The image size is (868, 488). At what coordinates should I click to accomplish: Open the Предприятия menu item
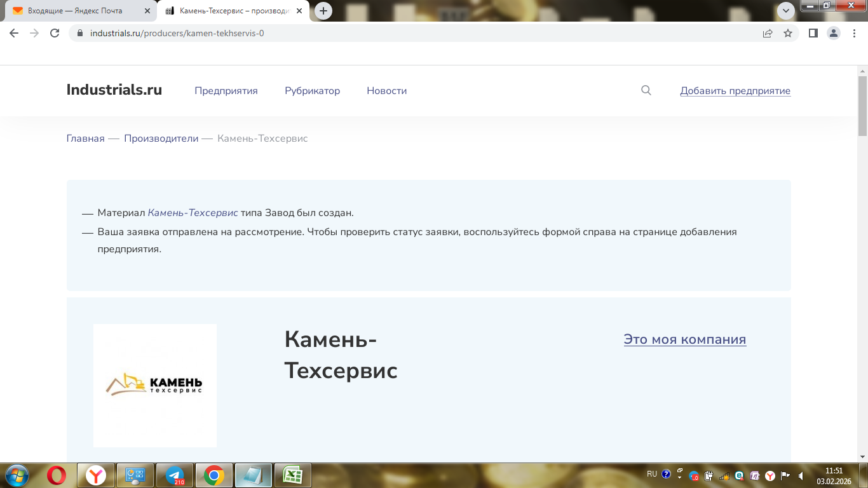click(x=226, y=91)
